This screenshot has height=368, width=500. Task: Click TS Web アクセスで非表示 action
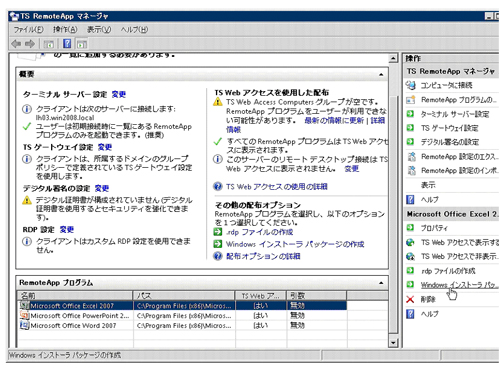point(459,256)
